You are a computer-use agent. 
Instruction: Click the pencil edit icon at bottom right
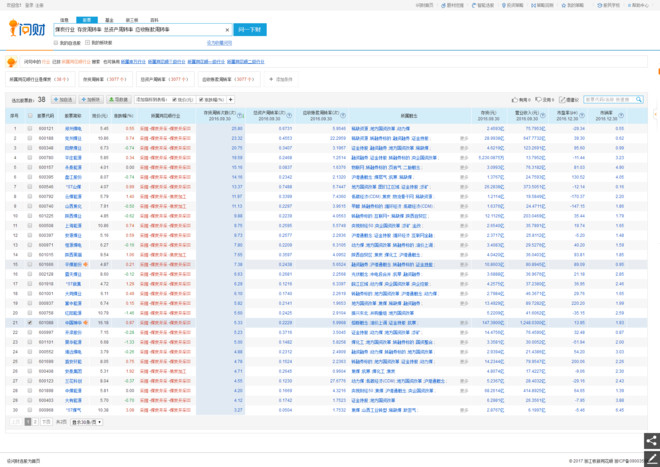coord(652,458)
